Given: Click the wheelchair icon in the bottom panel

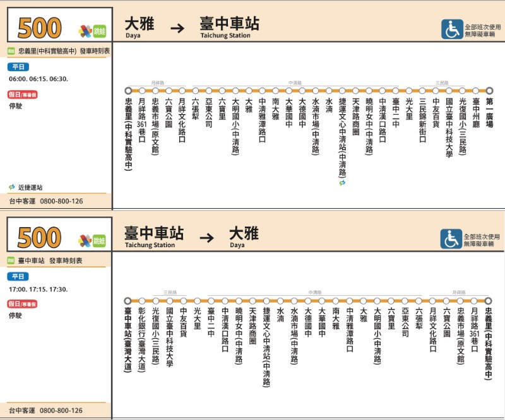Looking at the screenshot, I should pos(451,238).
